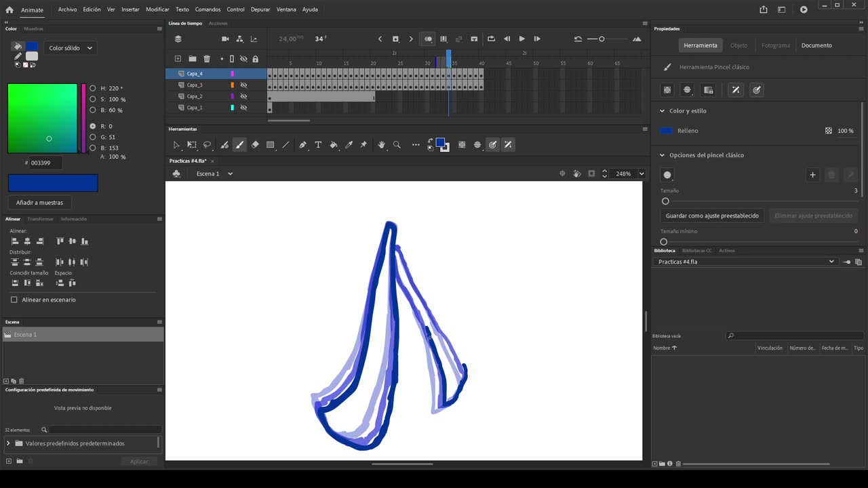This screenshot has height=488, width=868.
Task: Show the hidden Capa_2 layer
Action: (x=243, y=96)
